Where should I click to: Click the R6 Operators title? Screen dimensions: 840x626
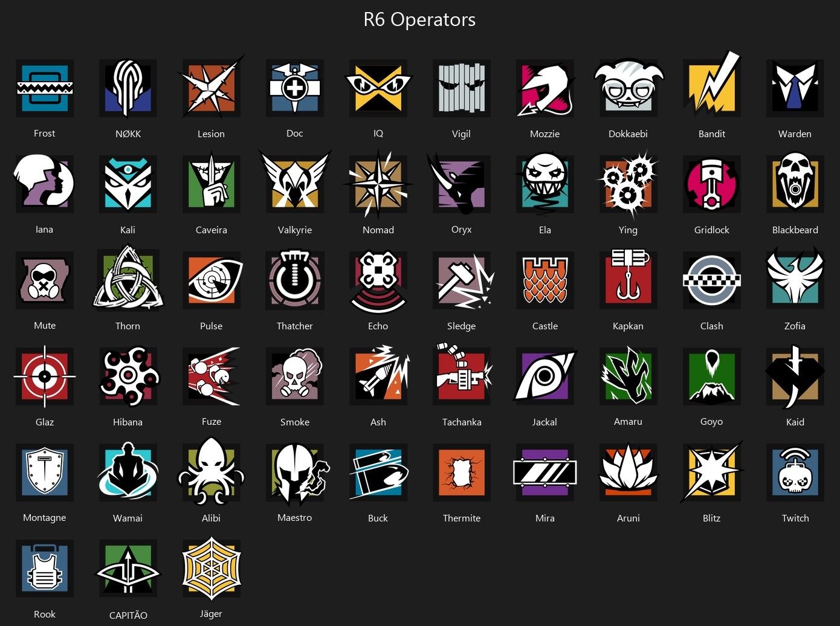pos(419,19)
